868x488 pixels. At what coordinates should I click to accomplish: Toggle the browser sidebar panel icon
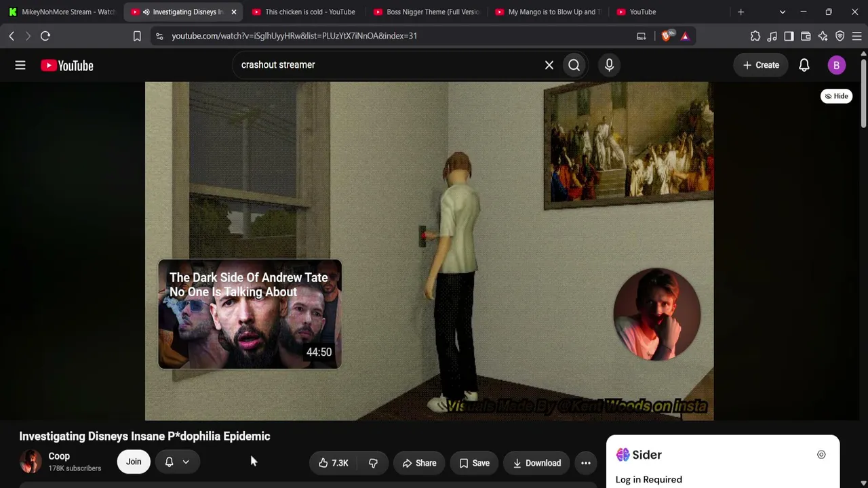789,36
